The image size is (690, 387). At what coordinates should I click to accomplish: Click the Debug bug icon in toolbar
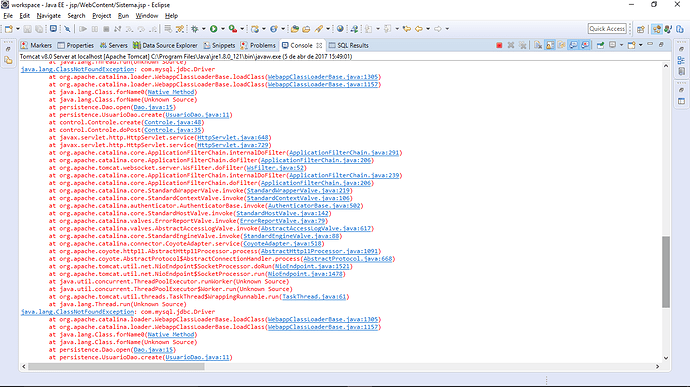(195, 29)
